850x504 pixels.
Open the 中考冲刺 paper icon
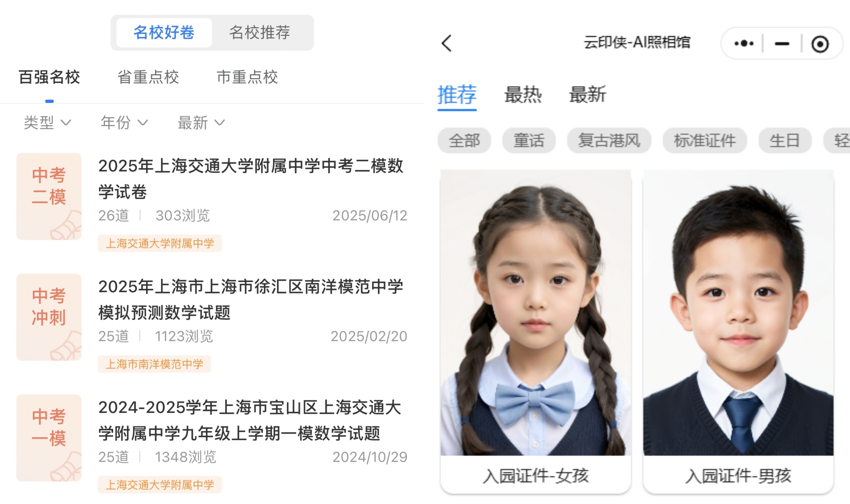[x=49, y=317]
